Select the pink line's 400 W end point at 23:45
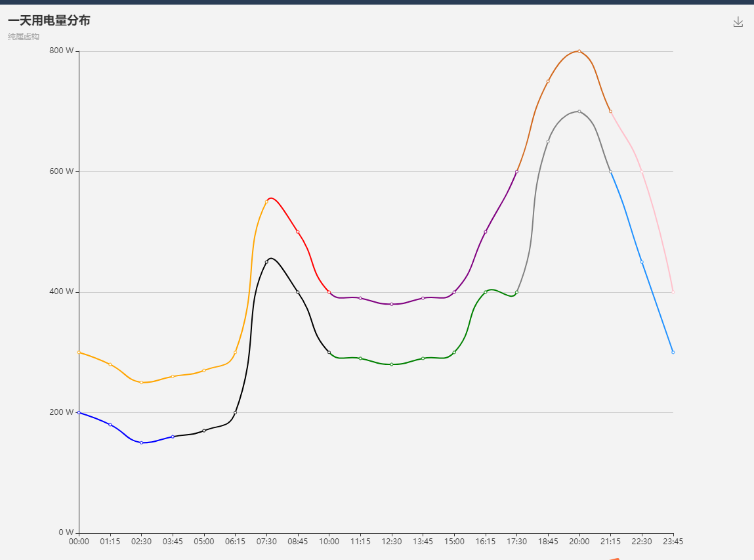Image resolution: width=754 pixels, height=560 pixels. [673, 292]
